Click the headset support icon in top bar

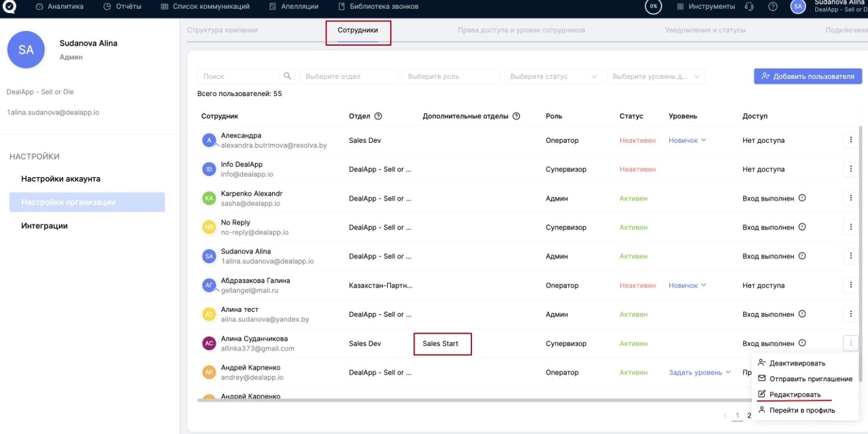click(749, 7)
